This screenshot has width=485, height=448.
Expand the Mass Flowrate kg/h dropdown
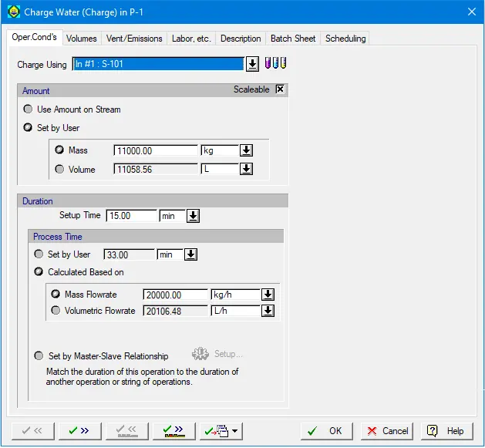268,295
